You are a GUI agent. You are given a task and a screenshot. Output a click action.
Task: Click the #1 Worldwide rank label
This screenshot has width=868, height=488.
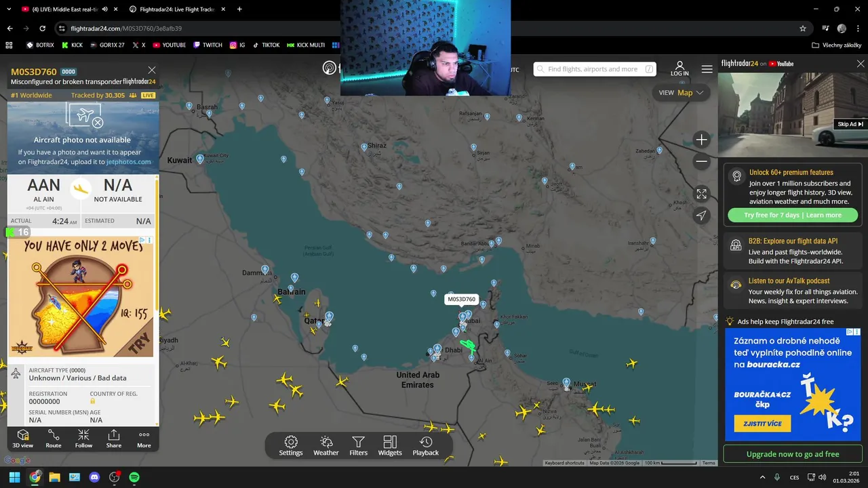[x=31, y=96]
